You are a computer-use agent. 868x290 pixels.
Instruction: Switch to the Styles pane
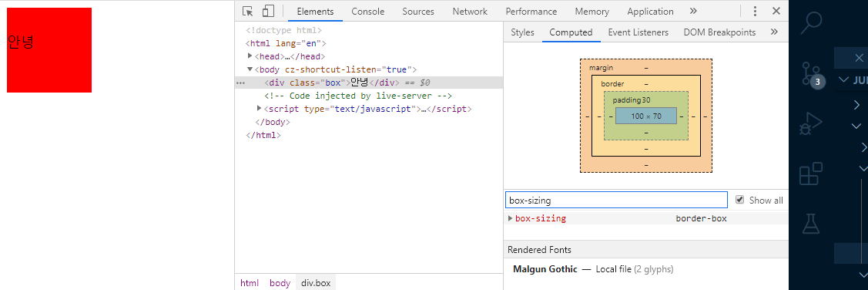pos(522,32)
